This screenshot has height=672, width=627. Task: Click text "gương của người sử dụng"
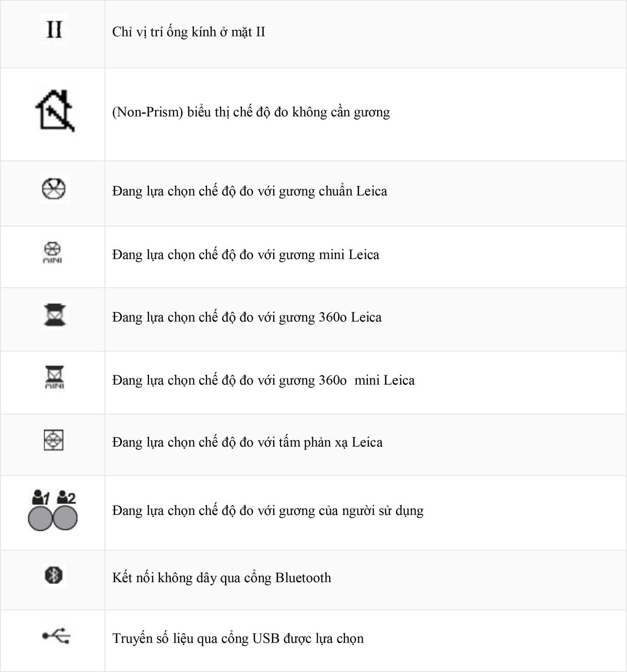[x=268, y=511]
